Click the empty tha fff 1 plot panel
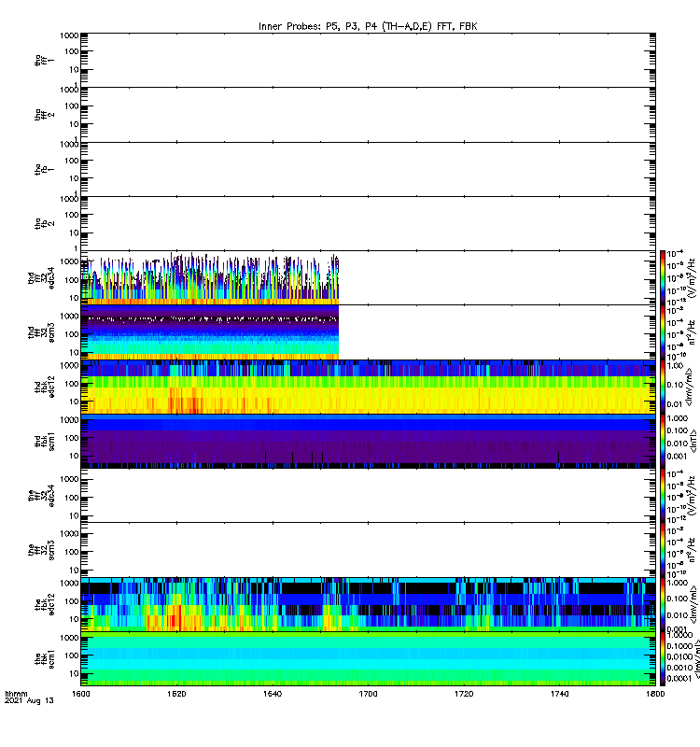Viewport: 700px width, 747px height. tap(368, 60)
